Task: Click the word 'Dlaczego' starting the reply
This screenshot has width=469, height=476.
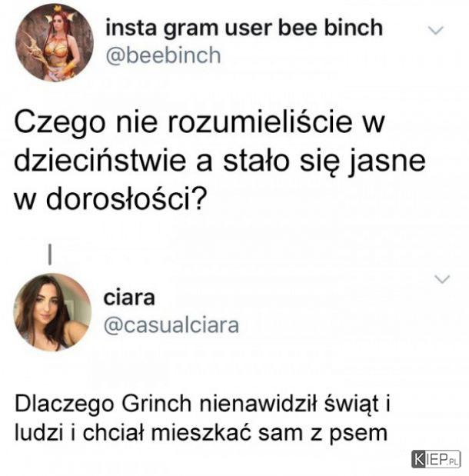Action: 65,404
